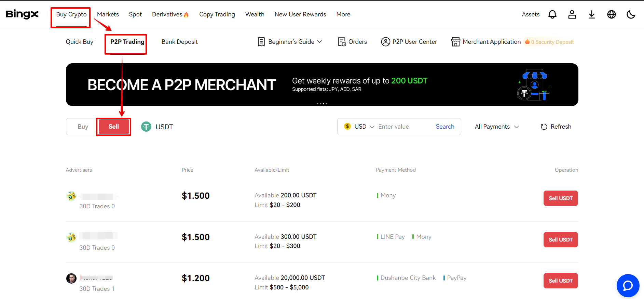Toggle dark mode moon icon
644x299 pixels.
[x=631, y=14]
